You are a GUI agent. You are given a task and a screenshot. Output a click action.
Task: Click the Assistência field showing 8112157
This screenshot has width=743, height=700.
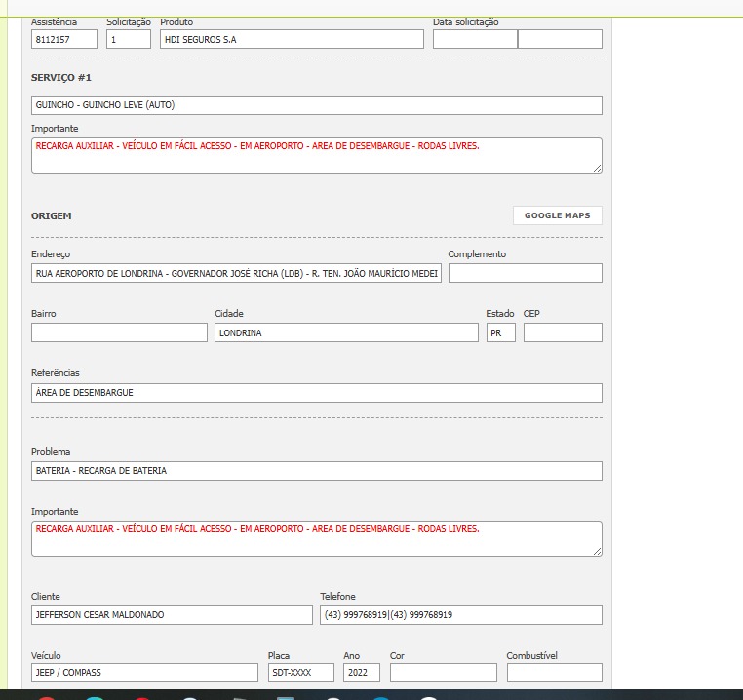pos(64,39)
